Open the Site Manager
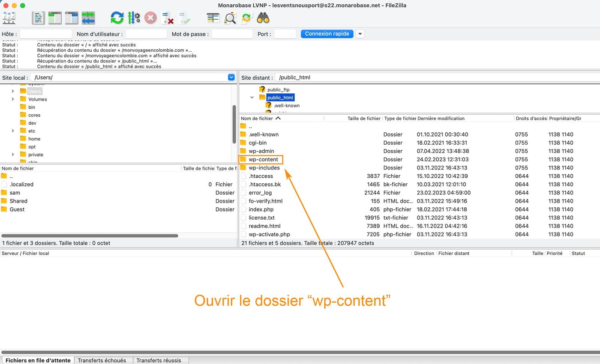This screenshot has height=364, width=600. [9, 18]
